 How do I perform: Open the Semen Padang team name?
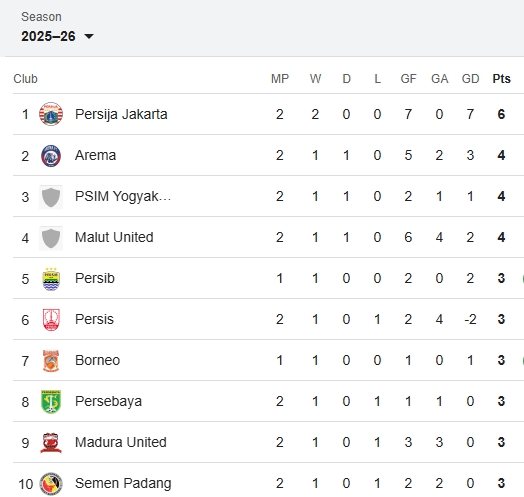pos(123,483)
